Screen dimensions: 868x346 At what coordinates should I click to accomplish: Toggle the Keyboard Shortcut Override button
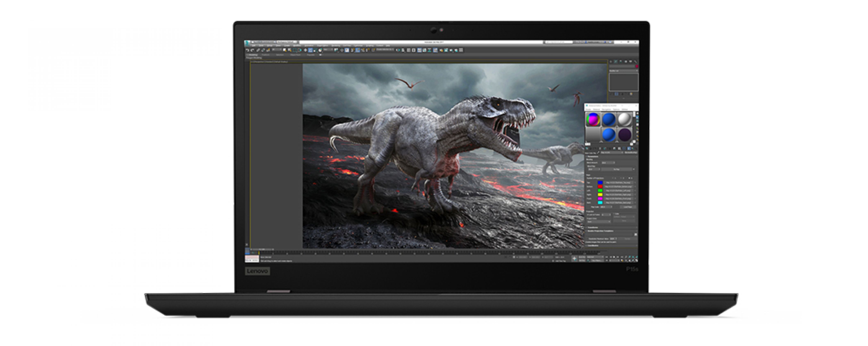[347, 50]
